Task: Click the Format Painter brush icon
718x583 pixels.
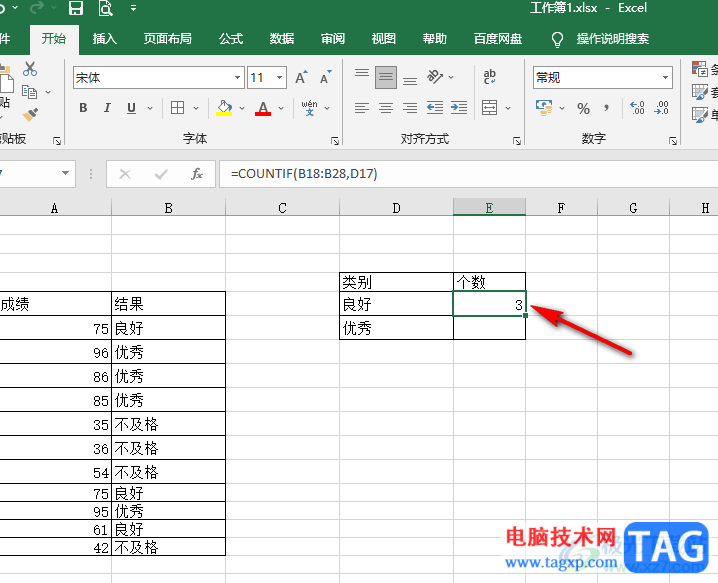Action: 30,114
